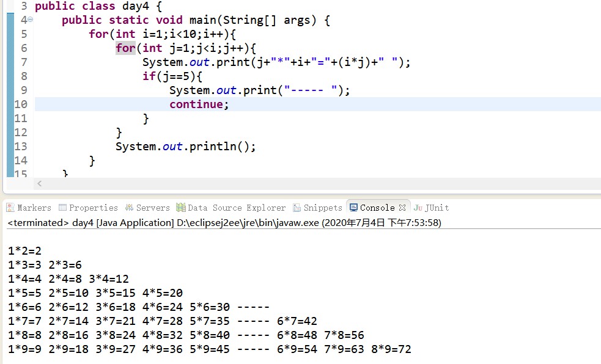This screenshot has width=601, height=364.
Task: Click 'public class day4' declaration
Action: pyautogui.click(x=93, y=6)
